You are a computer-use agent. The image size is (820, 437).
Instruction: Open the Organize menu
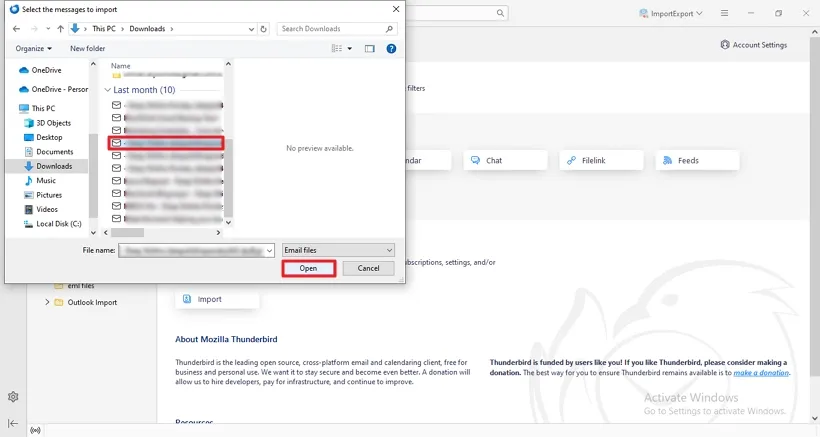tap(33, 49)
